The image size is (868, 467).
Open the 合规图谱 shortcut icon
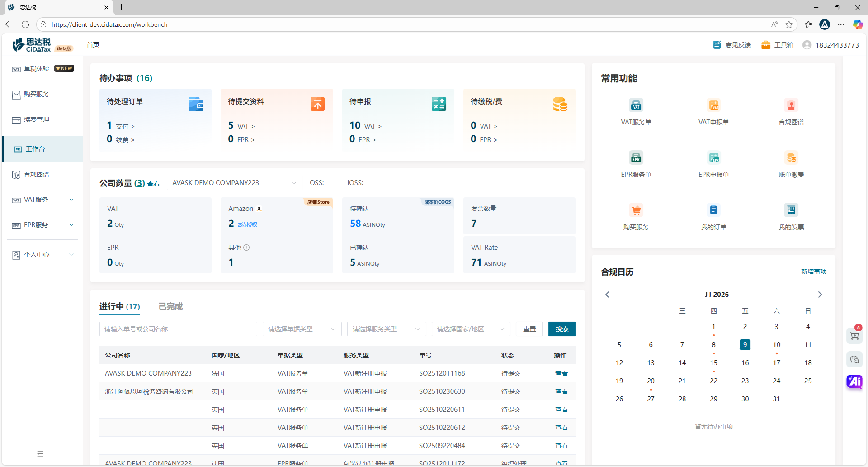tap(791, 106)
